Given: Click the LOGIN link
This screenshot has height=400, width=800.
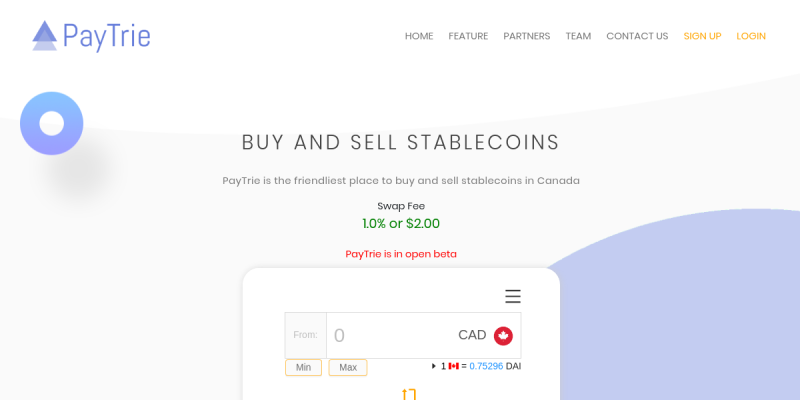Looking at the screenshot, I should 751,36.
